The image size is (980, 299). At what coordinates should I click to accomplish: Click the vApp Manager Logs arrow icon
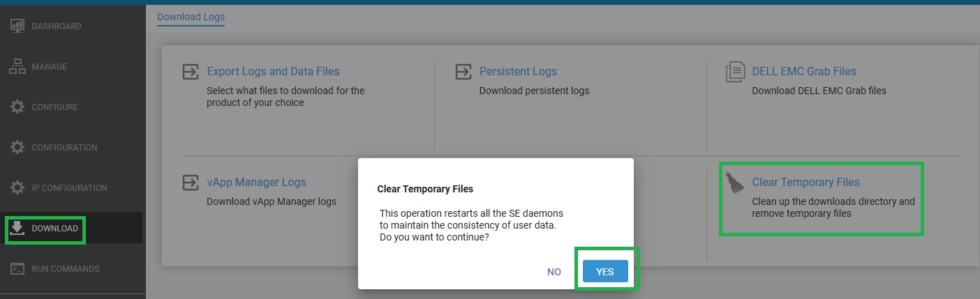point(190,183)
